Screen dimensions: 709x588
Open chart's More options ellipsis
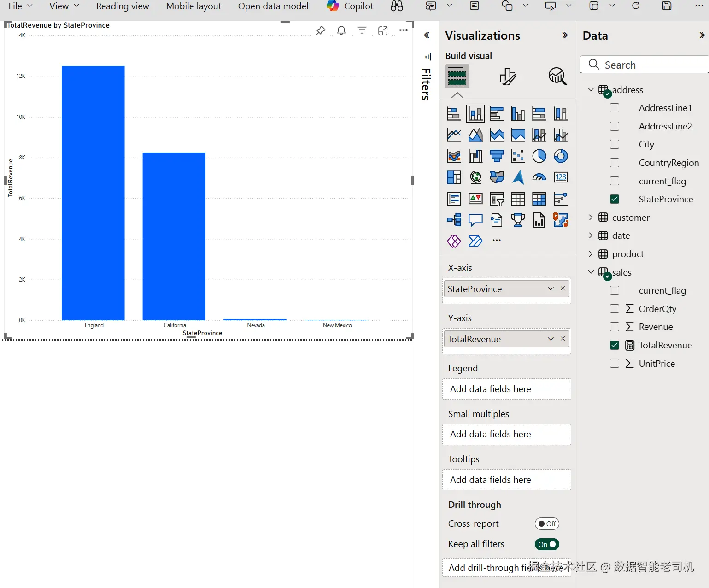click(x=404, y=30)
